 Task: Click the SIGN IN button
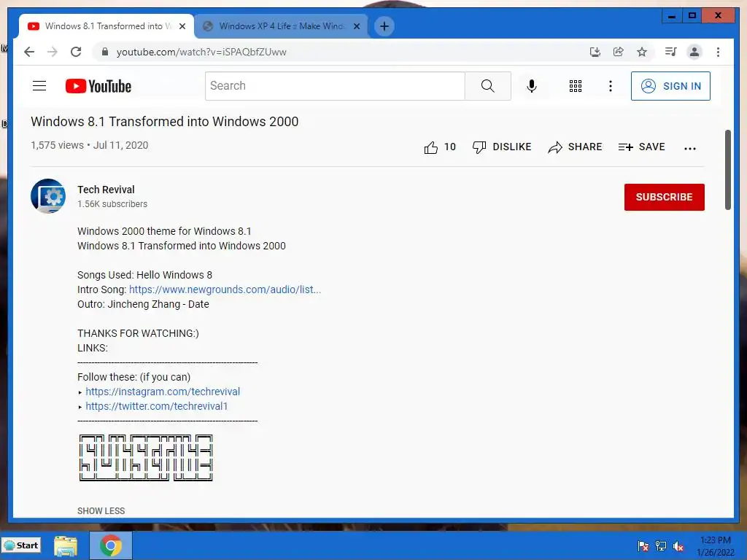[670, 86]
